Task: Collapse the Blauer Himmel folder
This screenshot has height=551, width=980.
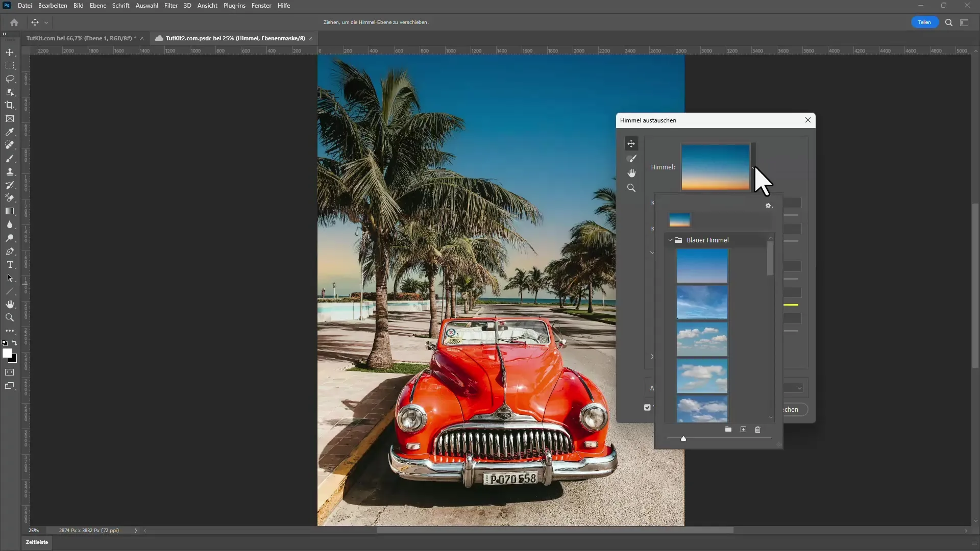Action: [670, 240]
